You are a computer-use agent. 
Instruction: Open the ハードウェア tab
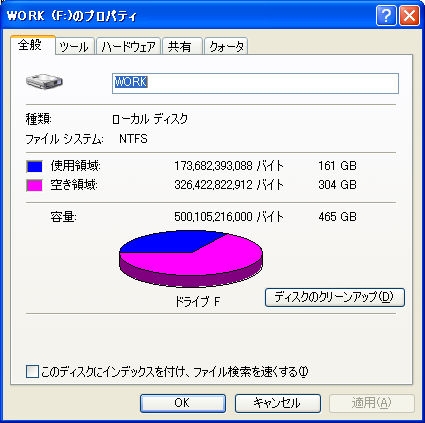[x=128, y=46]
